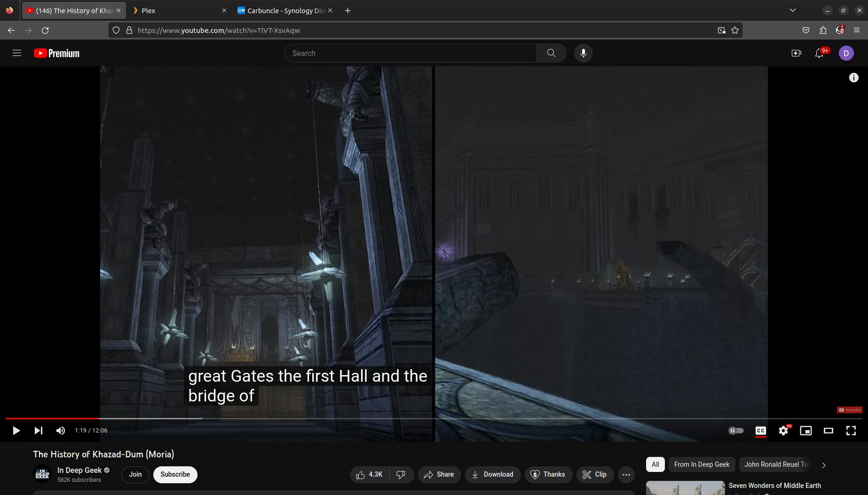Subscribe to In Deep Geek
The image size is (868, 495).
pos(175,474)
